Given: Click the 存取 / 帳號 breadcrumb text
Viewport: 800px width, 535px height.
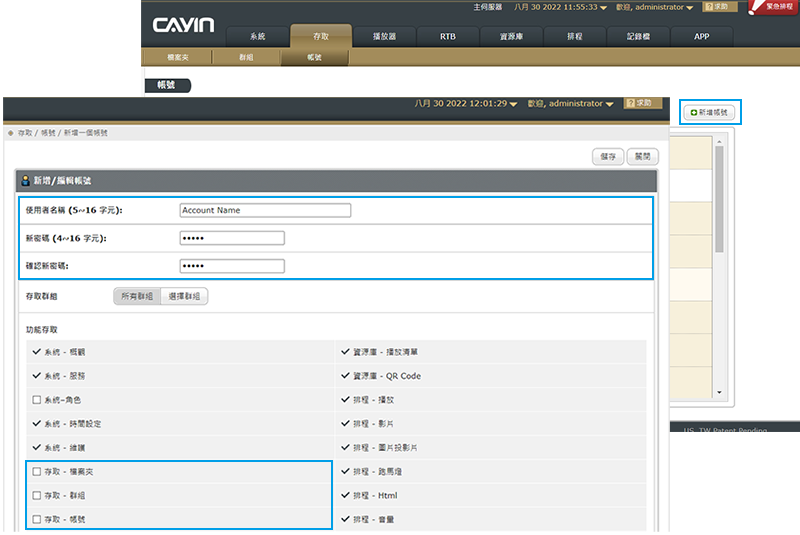Looking at the screenshot, I should 37,133.
